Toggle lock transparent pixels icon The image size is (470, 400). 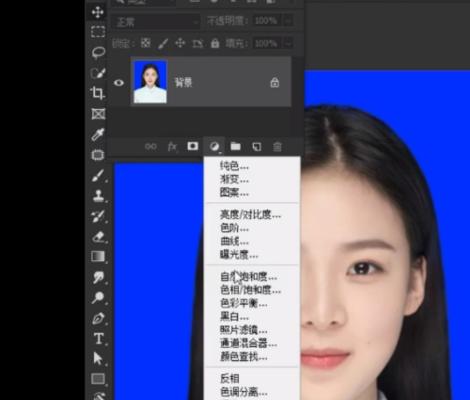[x=145, y=43]
